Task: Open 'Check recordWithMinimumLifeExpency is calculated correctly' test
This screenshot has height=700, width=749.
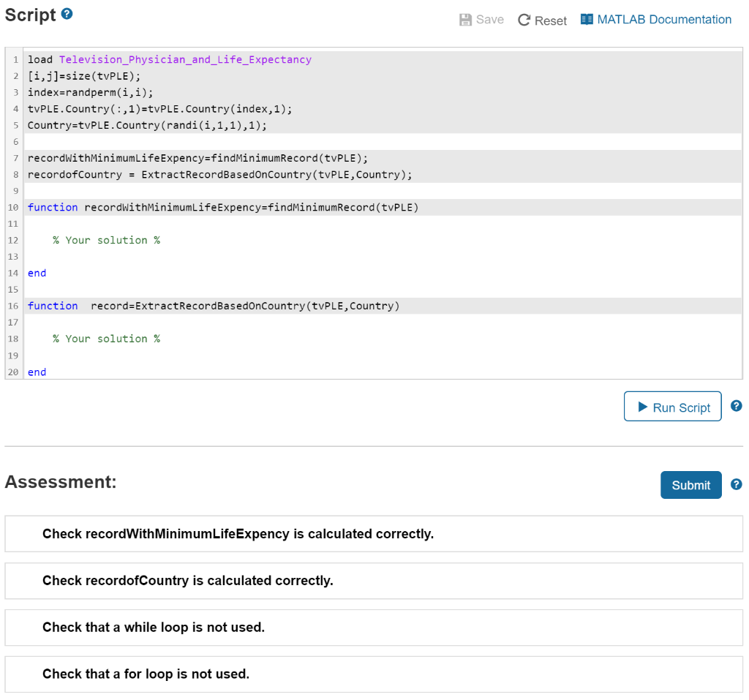Action: pyautogui.click(x=374, y=534)
